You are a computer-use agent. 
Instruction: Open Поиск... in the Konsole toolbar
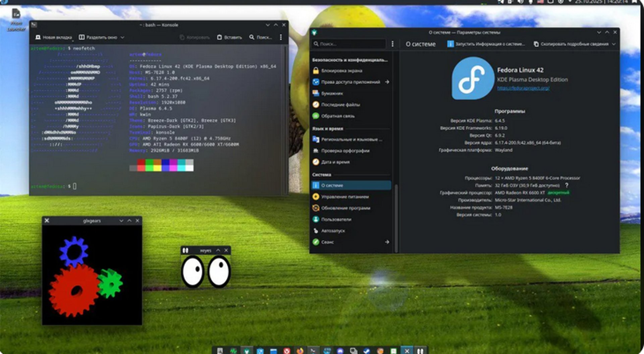tap(260, 37)
